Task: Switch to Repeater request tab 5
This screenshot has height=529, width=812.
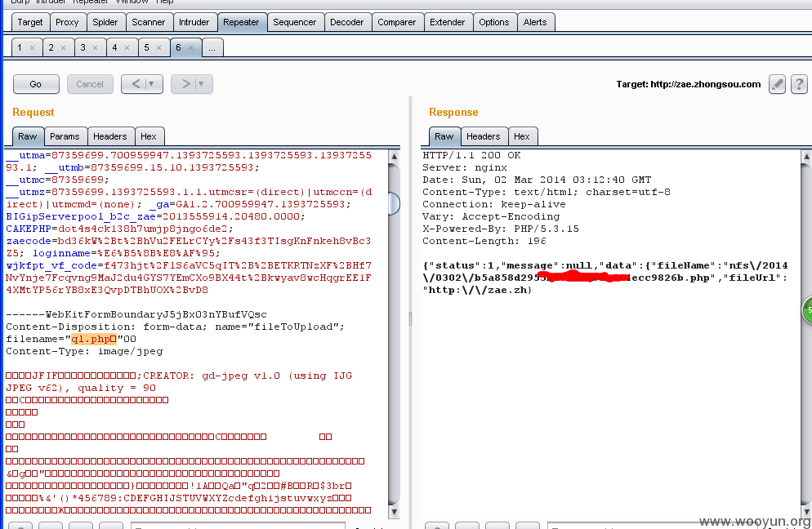Action: (146, 47)
